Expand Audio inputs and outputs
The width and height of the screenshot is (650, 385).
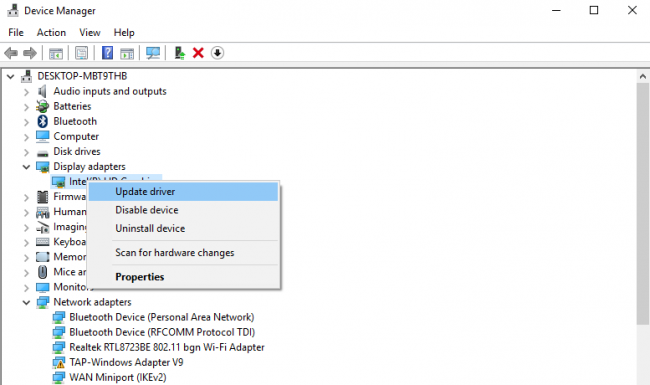click(27, 92)
